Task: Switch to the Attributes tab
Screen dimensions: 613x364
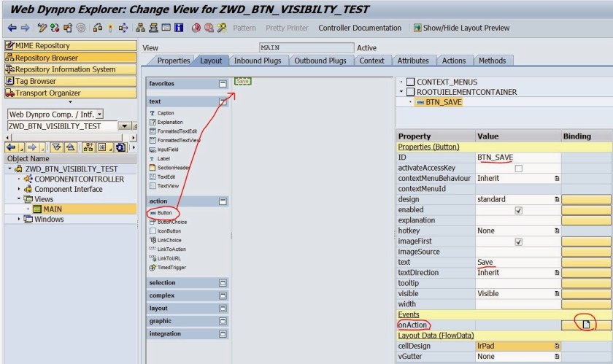Action: pyautogui.click(x=413, y=61)
